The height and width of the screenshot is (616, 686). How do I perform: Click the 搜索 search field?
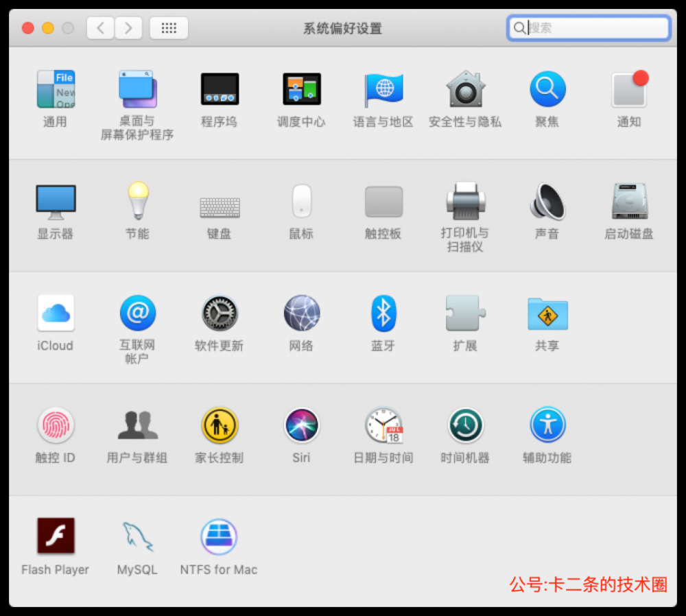pyautogui.click(x=589, y=28)
